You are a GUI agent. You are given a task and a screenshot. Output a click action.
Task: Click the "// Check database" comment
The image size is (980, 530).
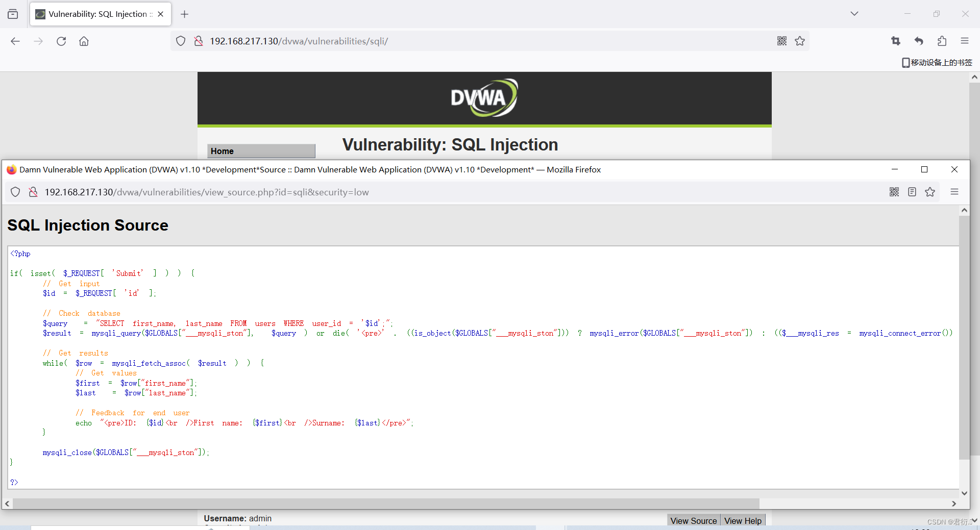82,313
